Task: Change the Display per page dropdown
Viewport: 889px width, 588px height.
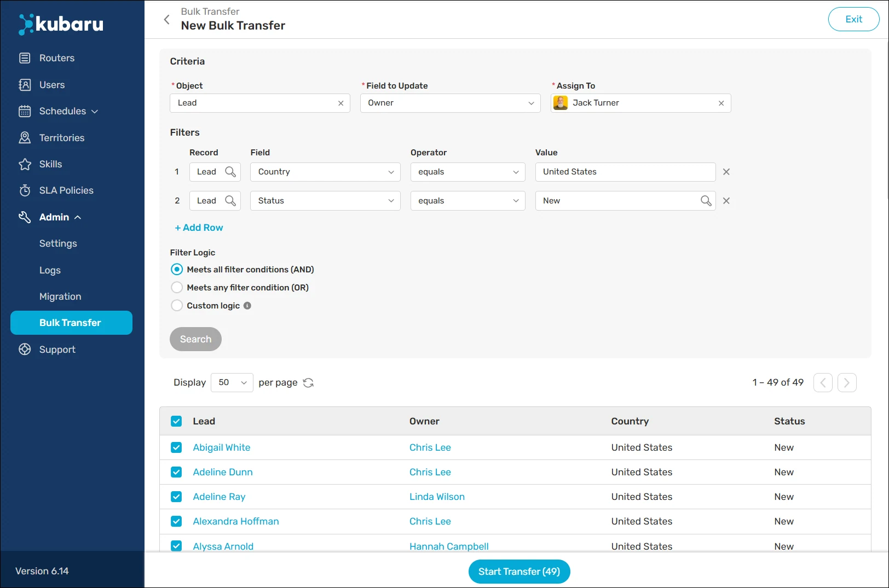Action: click(232, 383)
